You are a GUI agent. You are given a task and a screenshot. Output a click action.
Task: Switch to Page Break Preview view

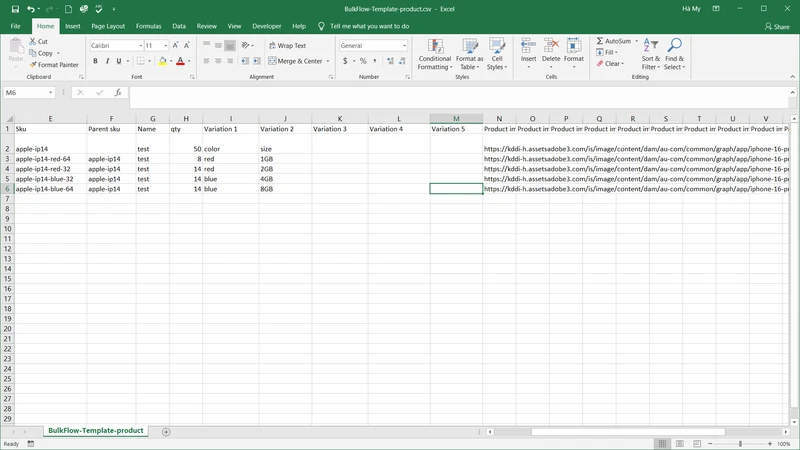698,443
